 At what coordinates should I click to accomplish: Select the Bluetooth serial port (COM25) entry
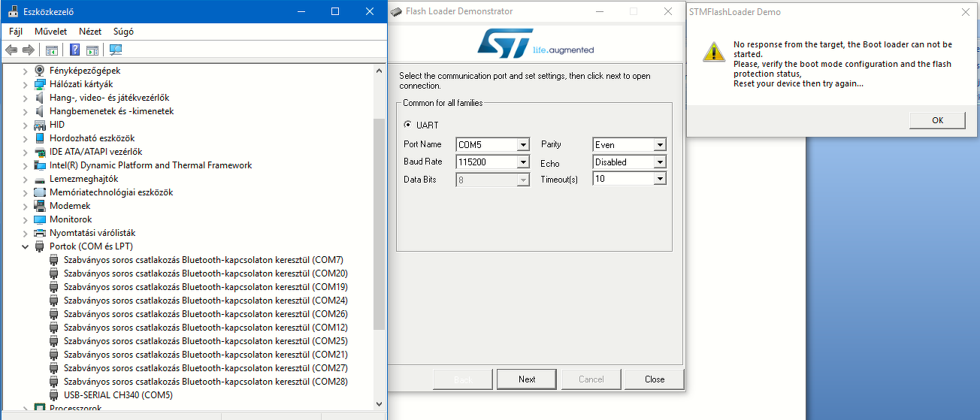[x=205, y=341]
